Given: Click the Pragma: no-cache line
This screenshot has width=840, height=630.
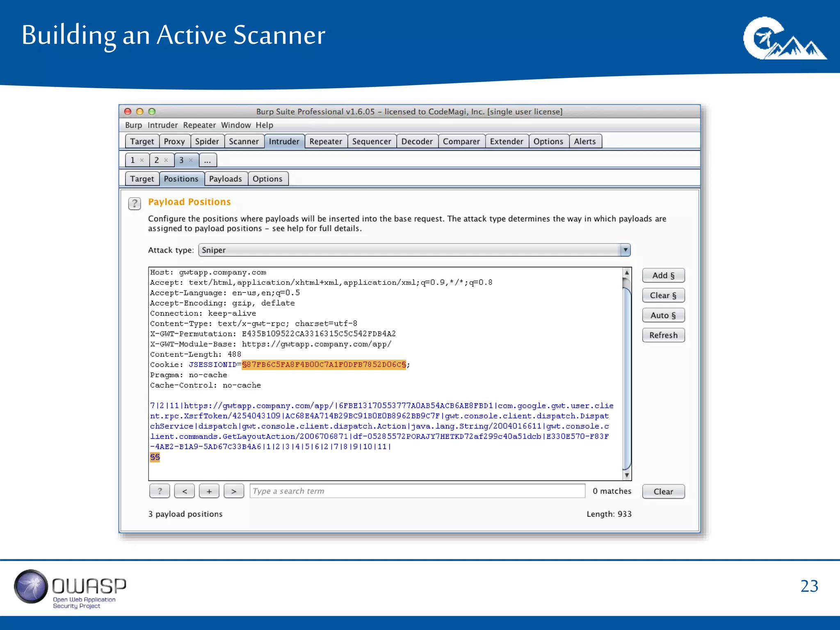Looking at the screenshot, I should 188,375.
